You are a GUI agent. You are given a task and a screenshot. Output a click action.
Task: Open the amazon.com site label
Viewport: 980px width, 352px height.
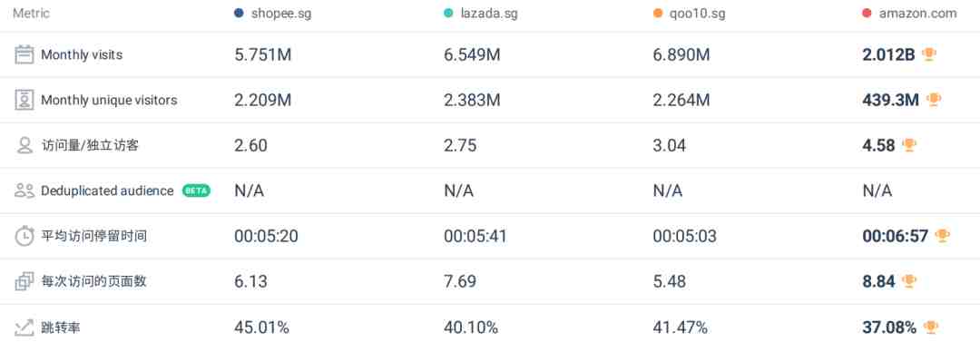pyautogui.click(x=917, y=13)
